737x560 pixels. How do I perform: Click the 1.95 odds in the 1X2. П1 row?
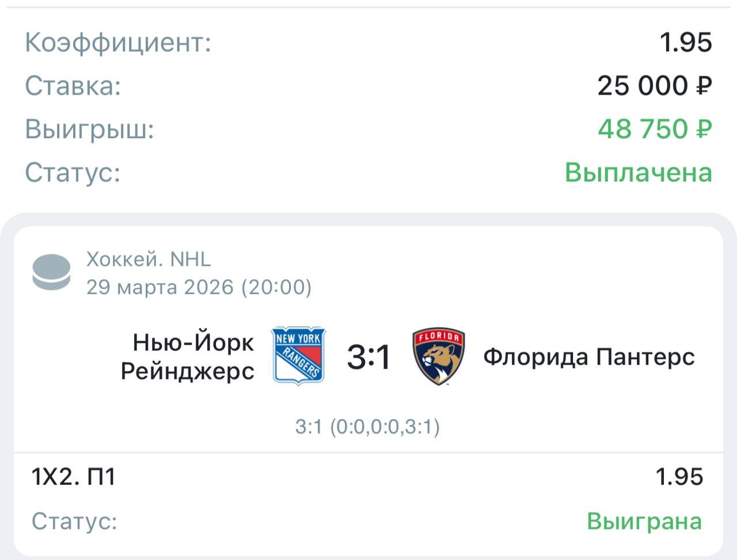[x=679, y=477]
